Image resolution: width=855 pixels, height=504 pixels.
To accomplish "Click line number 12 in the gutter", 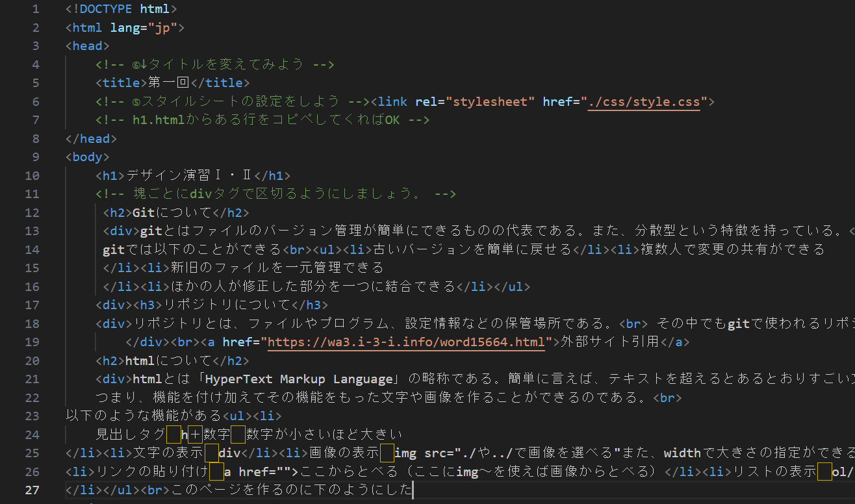I will [x=32, y=212].
